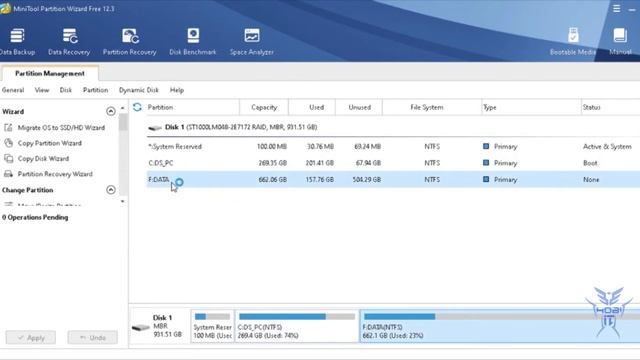Open the Help menu
This screenshot has width=640, height=360.
[177, 90]
